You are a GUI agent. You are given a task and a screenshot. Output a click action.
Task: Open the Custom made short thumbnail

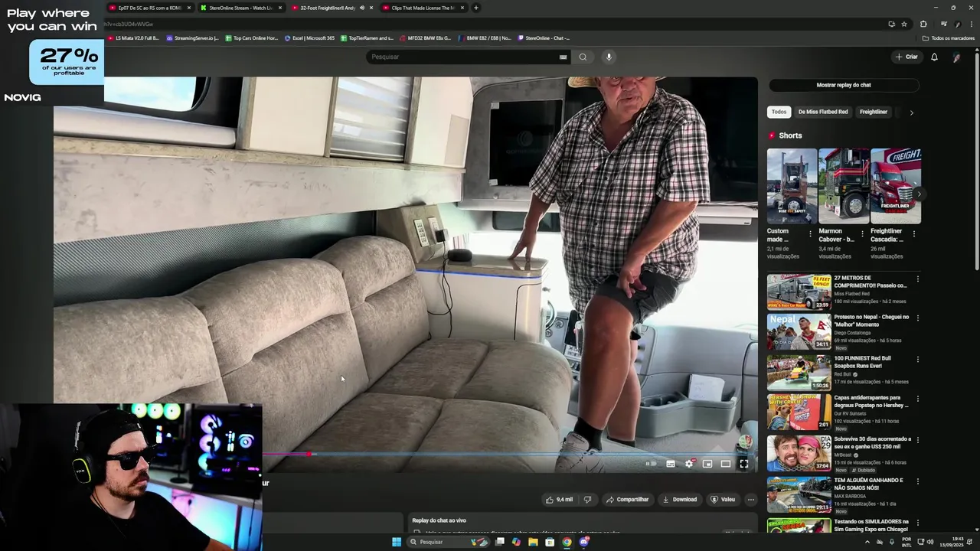[792, 186]
